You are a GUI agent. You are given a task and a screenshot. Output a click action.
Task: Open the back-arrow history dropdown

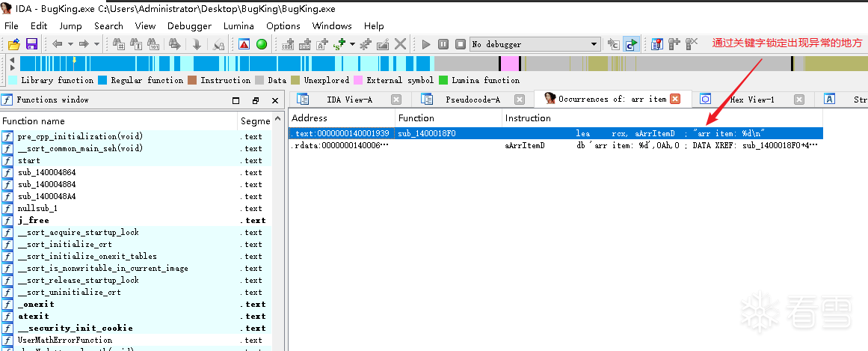coord(70,44)
